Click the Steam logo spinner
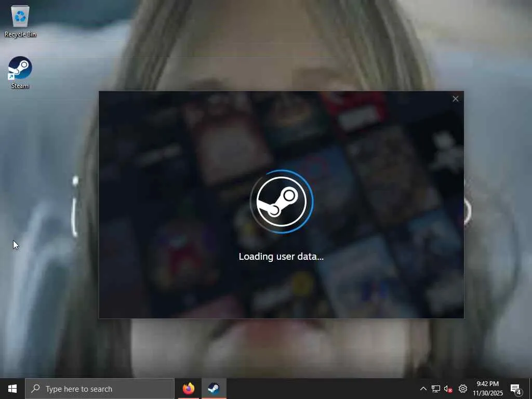Viewport: 532px width, 399px height. (x=281, y=202)
